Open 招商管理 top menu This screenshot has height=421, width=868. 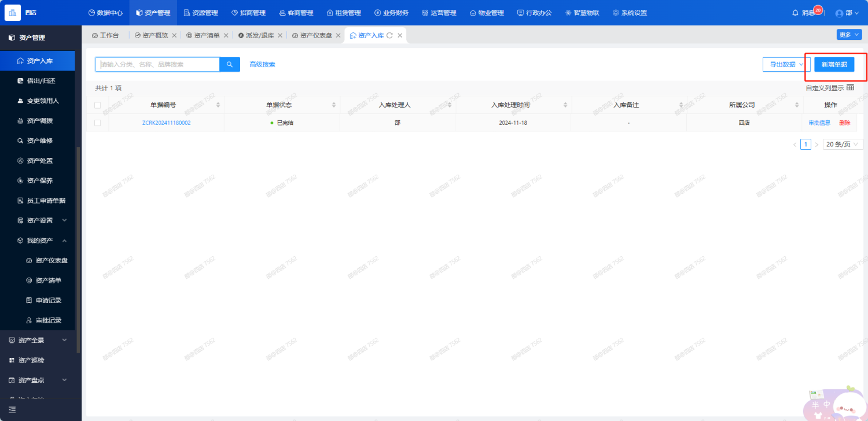pyautogui.click(x=248, y=13)
